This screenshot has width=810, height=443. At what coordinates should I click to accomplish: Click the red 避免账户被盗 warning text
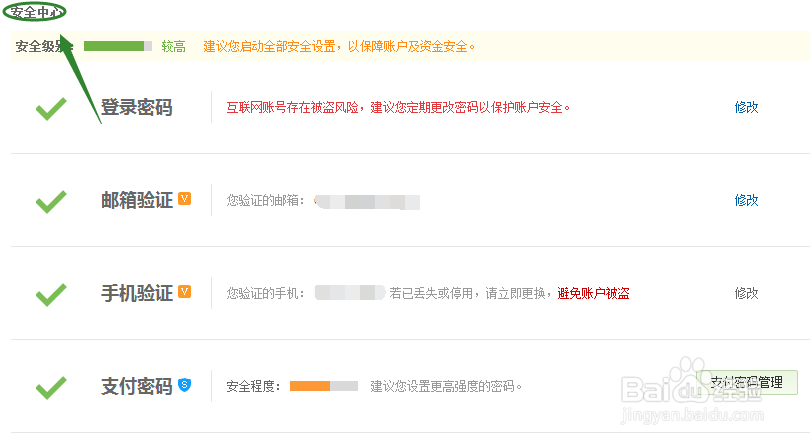tap(593, 293)
